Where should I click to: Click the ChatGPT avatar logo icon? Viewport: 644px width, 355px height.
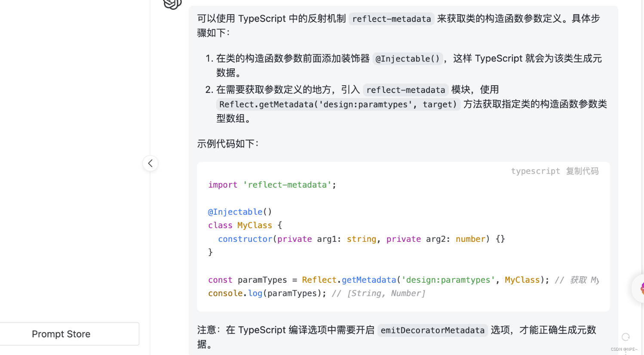pyautogui.click(x=172, y=3)
